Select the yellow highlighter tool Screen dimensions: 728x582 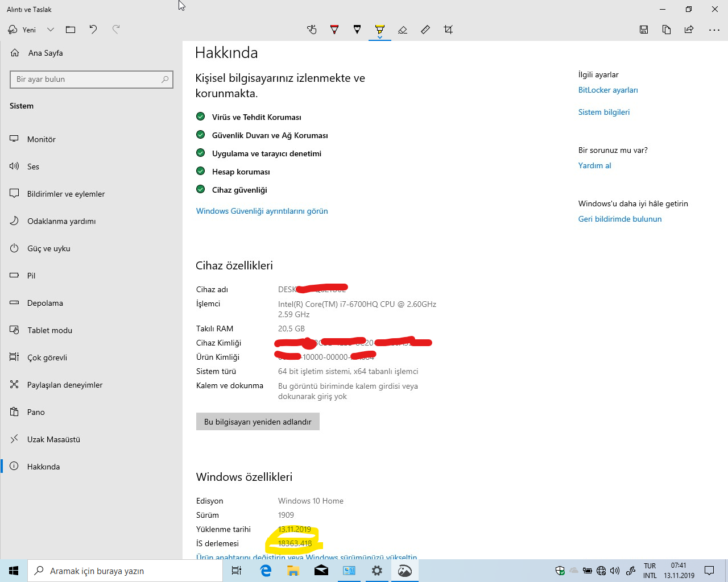tap(380, 28)
